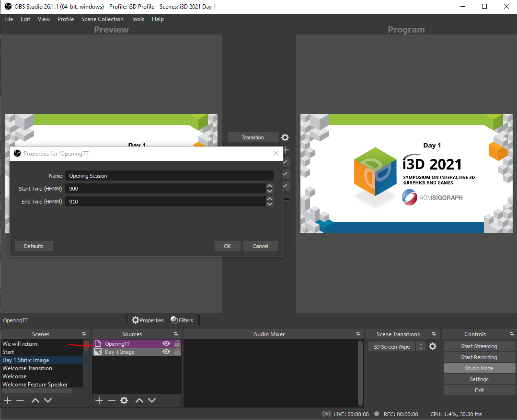The image size is (517, 420).
Task: Increase the Start Time value with stepper
Action: tap(269, 186)
